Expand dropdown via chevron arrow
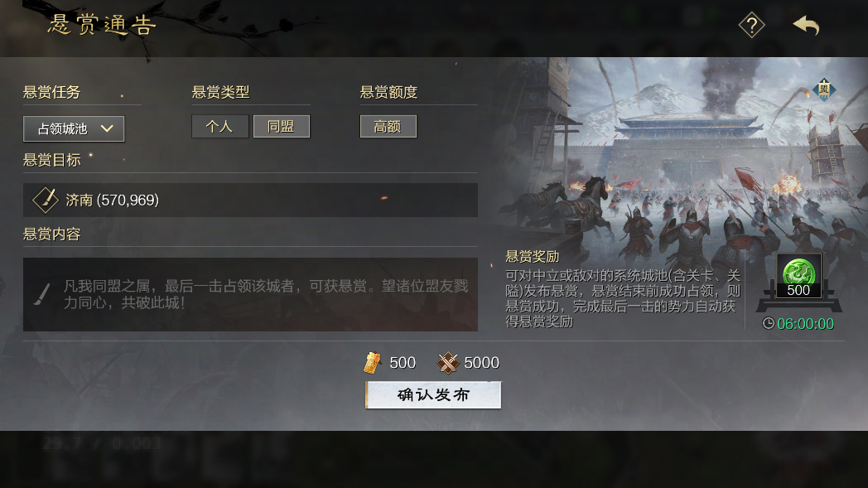 [x=107, y=129]
